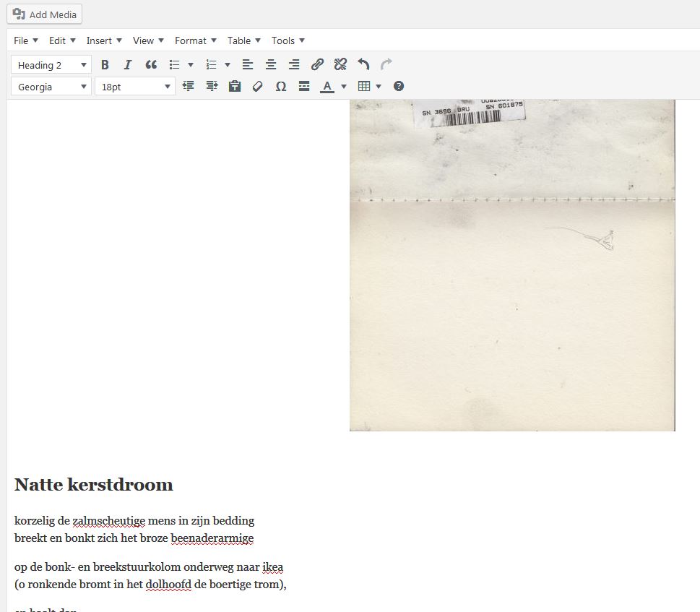Insert or edit link
This screenshot has height=612, width=700.
coord(317,65)
